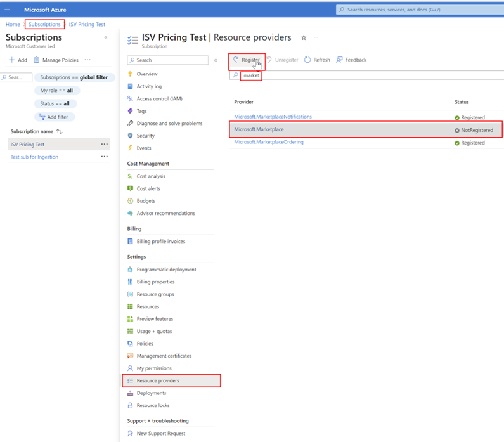
Task: Open the 'My role == all' filter
Action: point(56,91)
